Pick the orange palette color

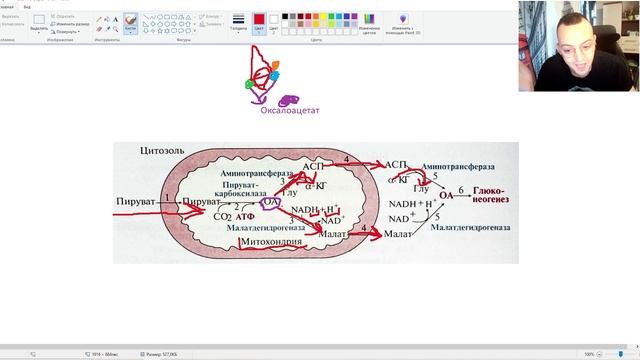(316, 16)
